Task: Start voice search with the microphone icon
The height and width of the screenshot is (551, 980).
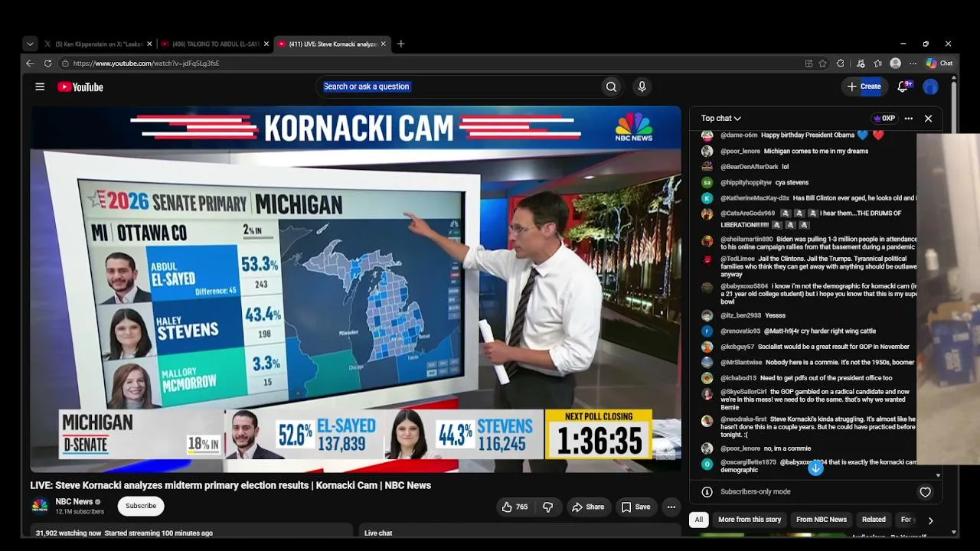Action: 642,86
